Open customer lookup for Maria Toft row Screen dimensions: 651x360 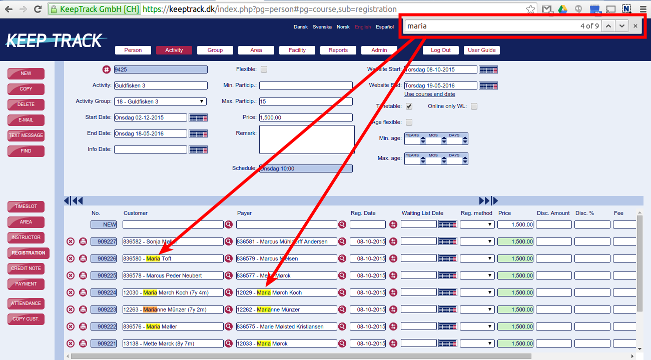coord(229,258)
